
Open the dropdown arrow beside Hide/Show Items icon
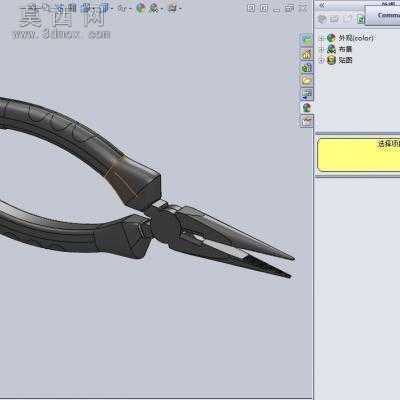129,9
